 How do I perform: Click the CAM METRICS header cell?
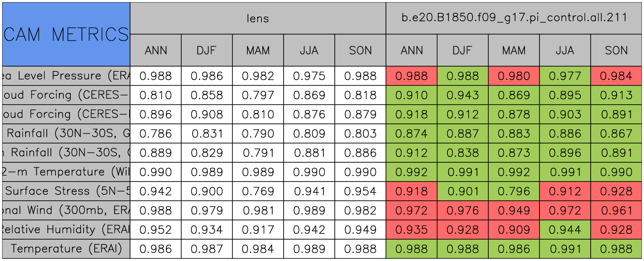point(66,34)
